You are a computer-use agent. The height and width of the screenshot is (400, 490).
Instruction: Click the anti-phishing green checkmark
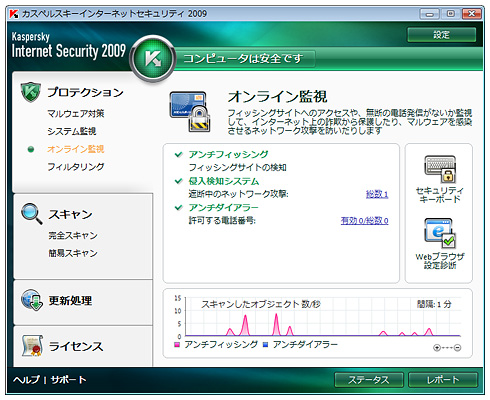point(179,154)
